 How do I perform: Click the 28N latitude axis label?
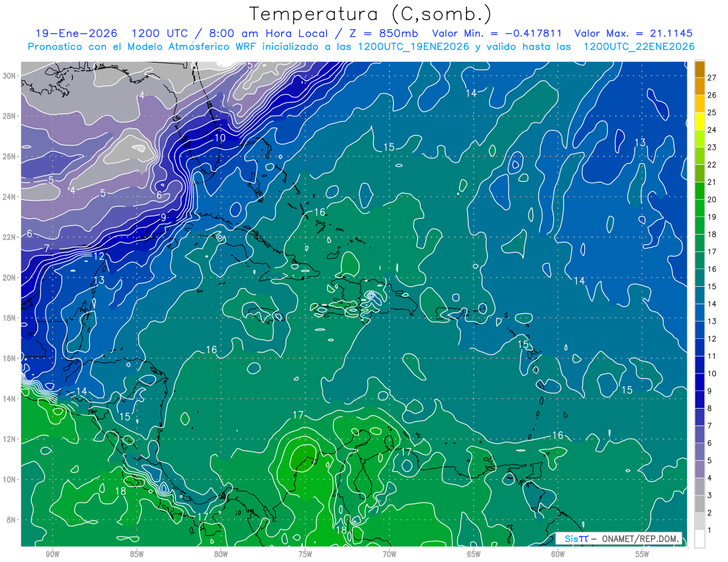pos(10,116)
